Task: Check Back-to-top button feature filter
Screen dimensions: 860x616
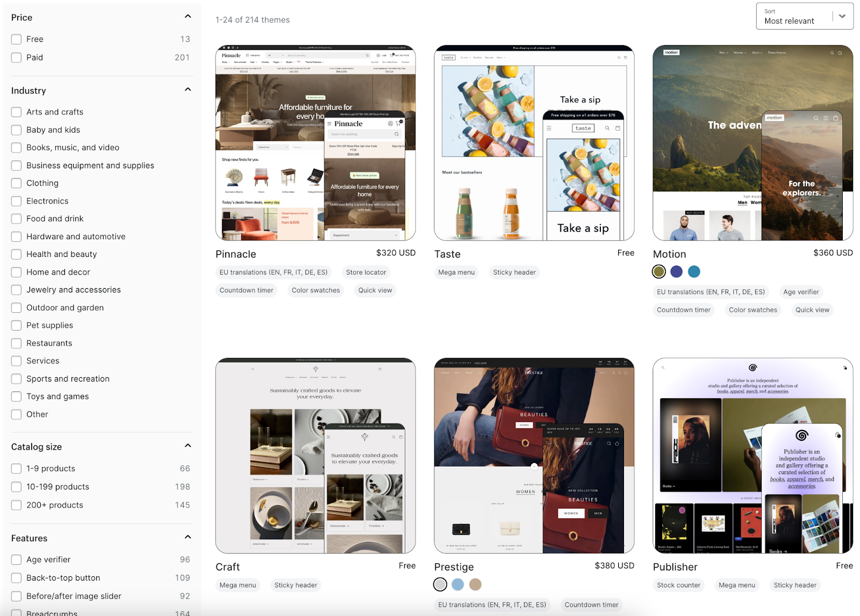Action: (x=16, y=578)
